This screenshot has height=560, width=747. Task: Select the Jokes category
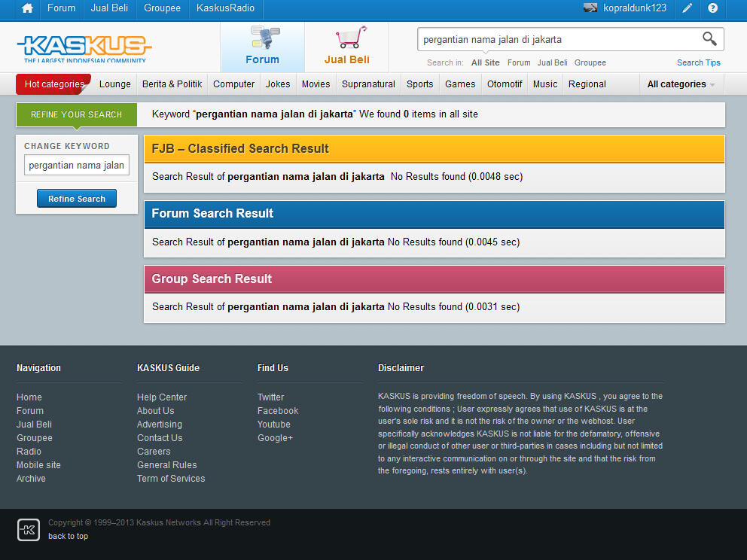coord(278,84)
